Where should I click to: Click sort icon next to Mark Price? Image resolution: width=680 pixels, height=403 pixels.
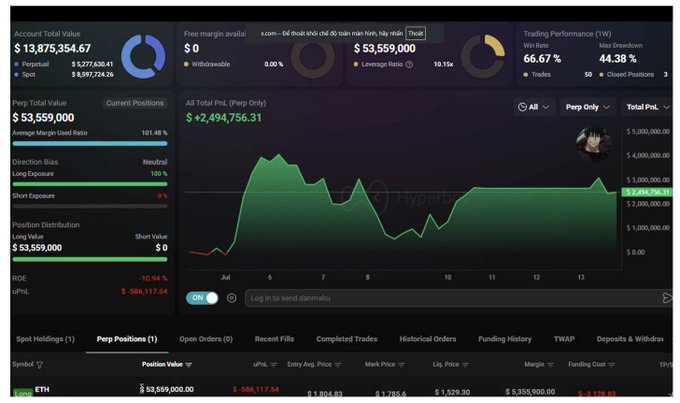(401, 365)
